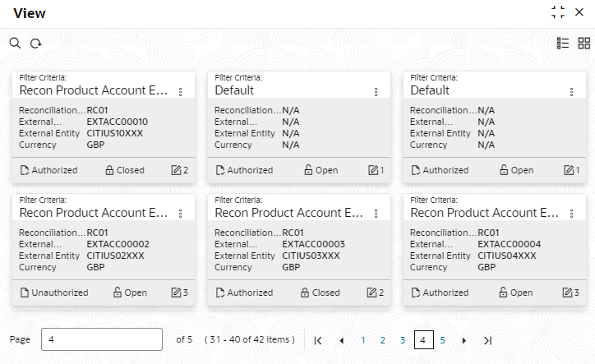Screen dimensions: 595x364
Task: Go to previous page arrow
Action: pos(342,340)
